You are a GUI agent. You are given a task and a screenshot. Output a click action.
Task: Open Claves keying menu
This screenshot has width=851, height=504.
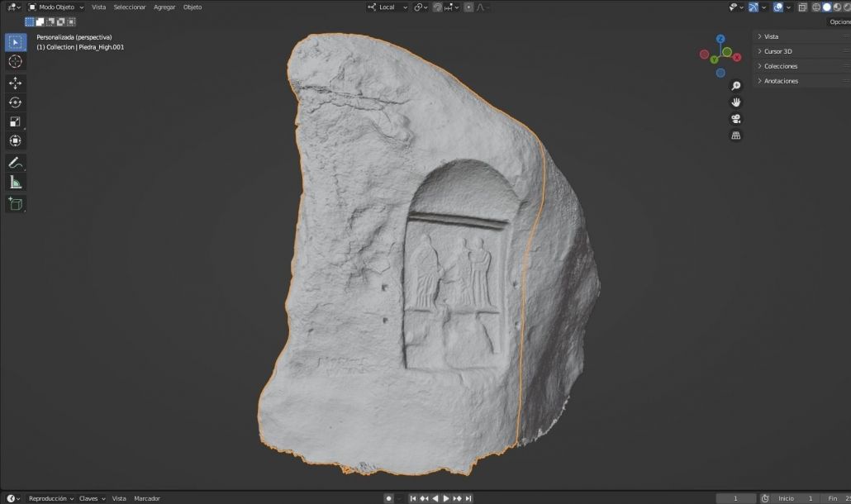coord(92,498)
